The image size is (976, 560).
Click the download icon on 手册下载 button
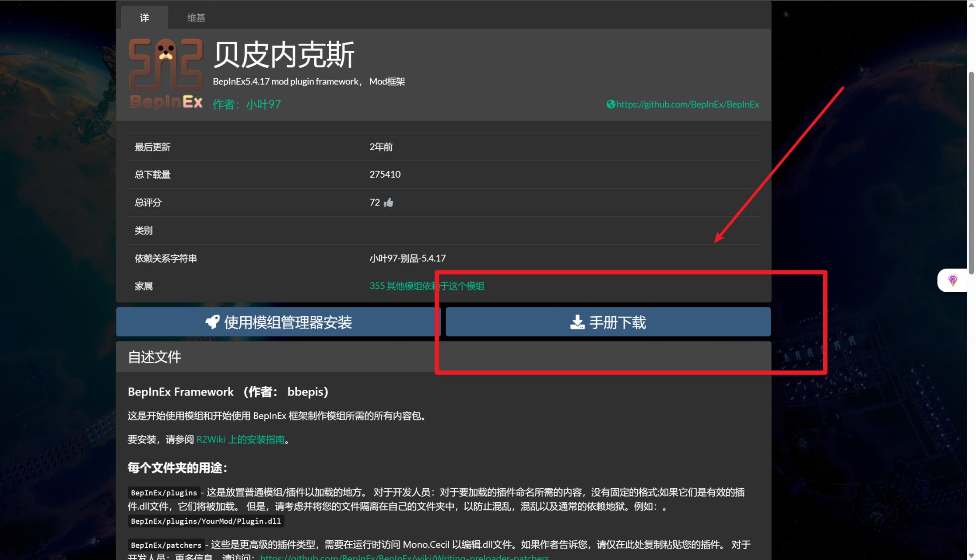[x=577, y=322]
